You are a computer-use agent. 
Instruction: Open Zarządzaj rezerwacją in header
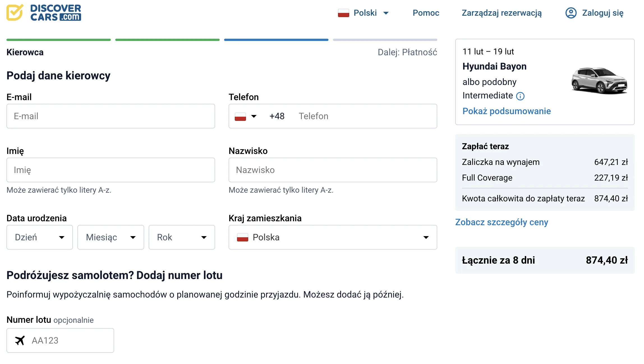[502, 13]
